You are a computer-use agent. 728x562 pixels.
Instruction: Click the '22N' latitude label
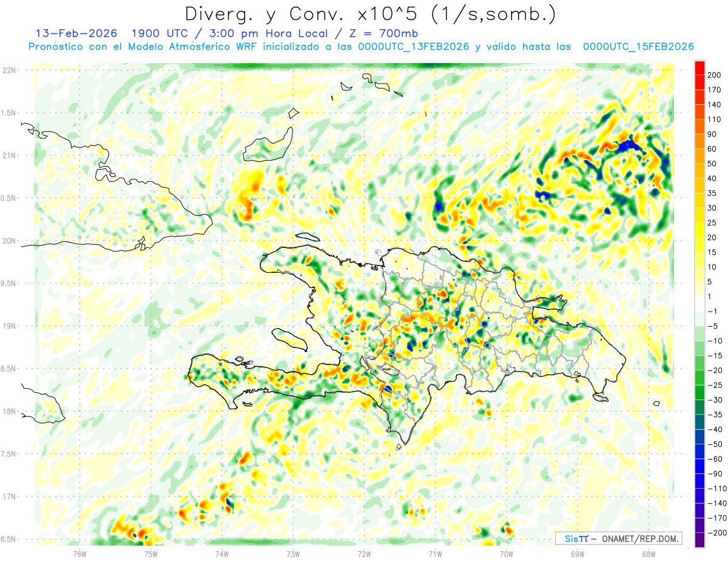point(8,70)
